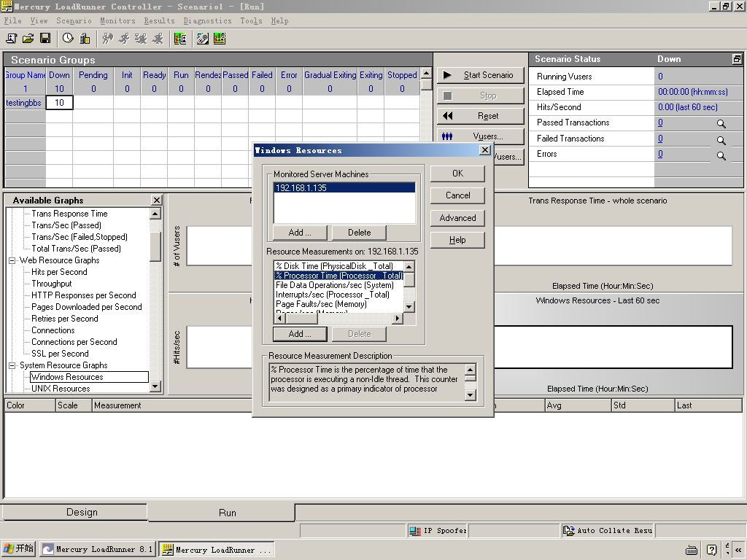Click measurements list scroll right arrow
The width and height of the screenshot is (747, 560).
(398, 318)
